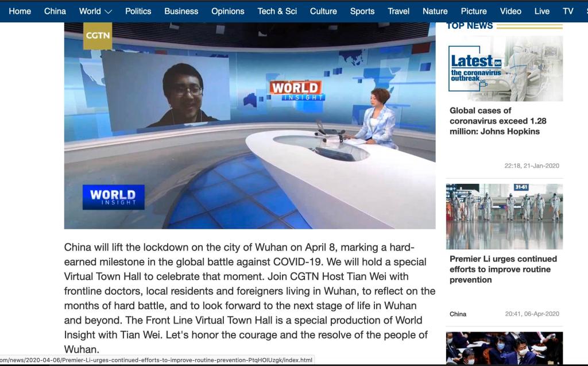Viewport: 588px width, 366px height.
Task: Click Video in the top navigation
Action: click(x=510, y=11)
